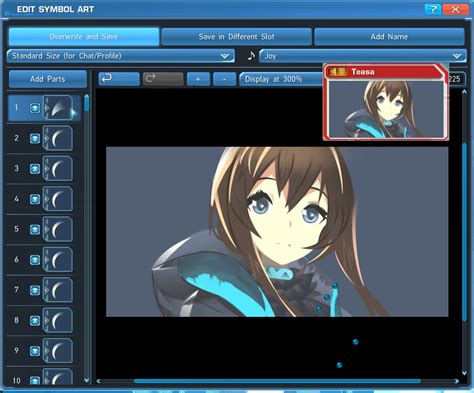Hide layer 4 via eye icon

(x=35, y=199)
